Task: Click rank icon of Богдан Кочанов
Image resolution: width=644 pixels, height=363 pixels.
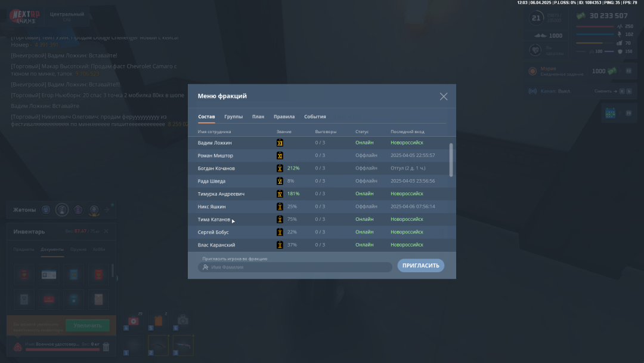Action: [x=280, y=168]
